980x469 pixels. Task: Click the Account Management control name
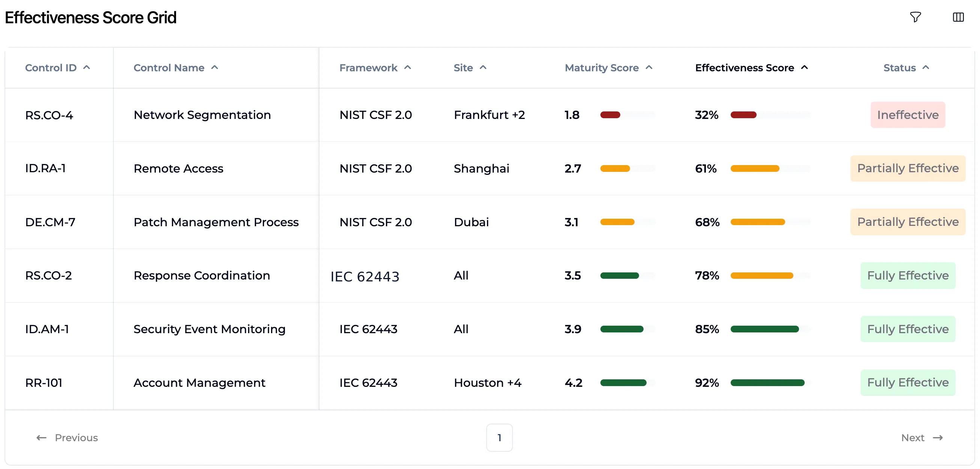pyautogui.click(x=199, y=382)
